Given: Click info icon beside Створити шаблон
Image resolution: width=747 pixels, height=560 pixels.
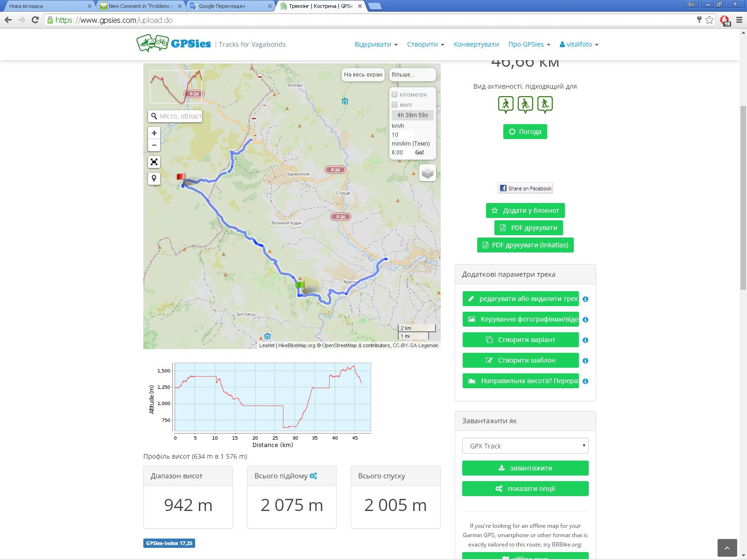Looking at the screenshot, I should 585,361.
